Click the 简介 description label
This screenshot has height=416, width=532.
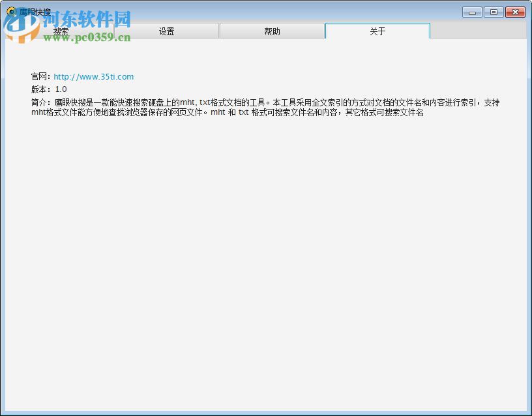(x=41, y=103)
